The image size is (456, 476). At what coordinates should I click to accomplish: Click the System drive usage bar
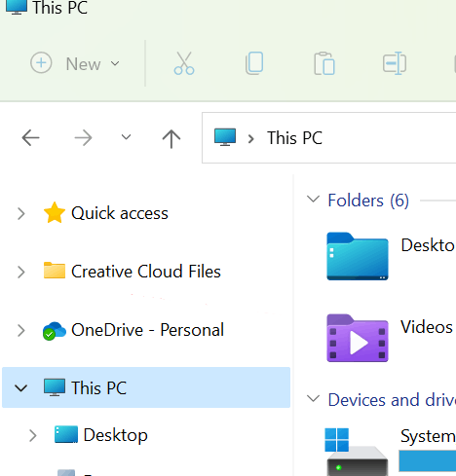click(x=428, y=460)
